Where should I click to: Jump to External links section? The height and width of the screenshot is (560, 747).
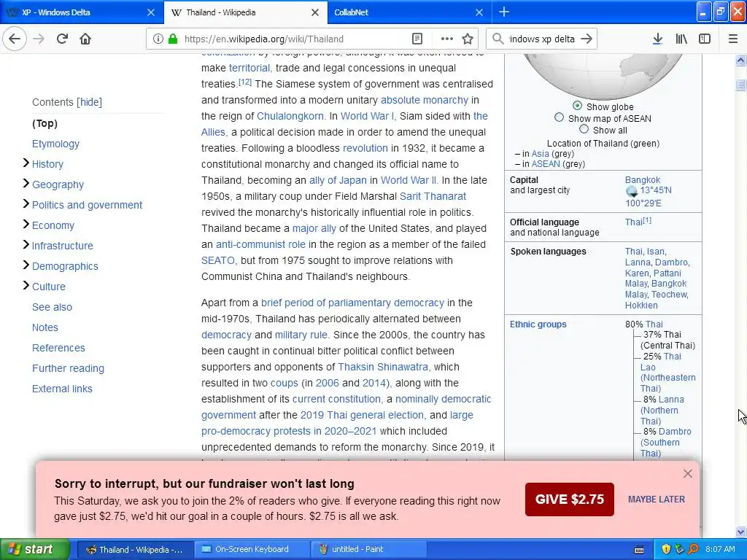pos(62,389)
